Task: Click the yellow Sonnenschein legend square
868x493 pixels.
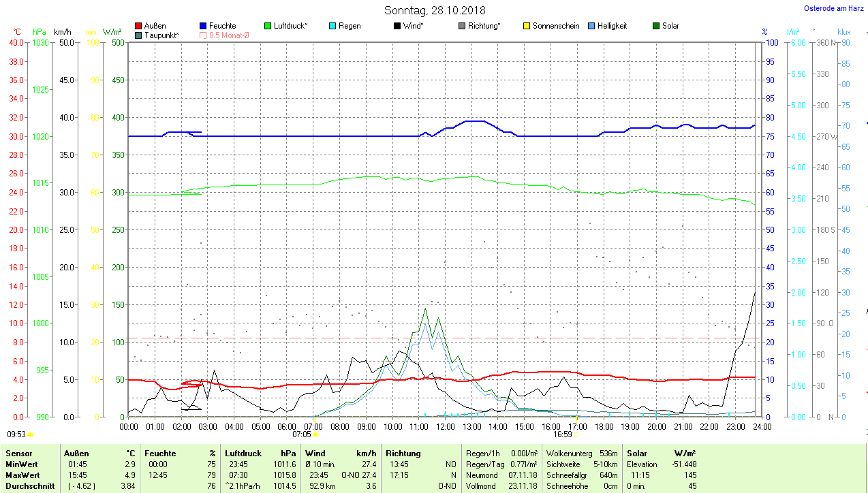Action: click(527, 26)
